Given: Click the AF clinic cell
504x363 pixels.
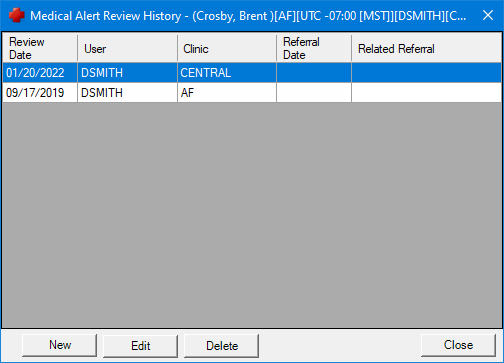Looking at the screenshot, I should [x=227, y=93].
